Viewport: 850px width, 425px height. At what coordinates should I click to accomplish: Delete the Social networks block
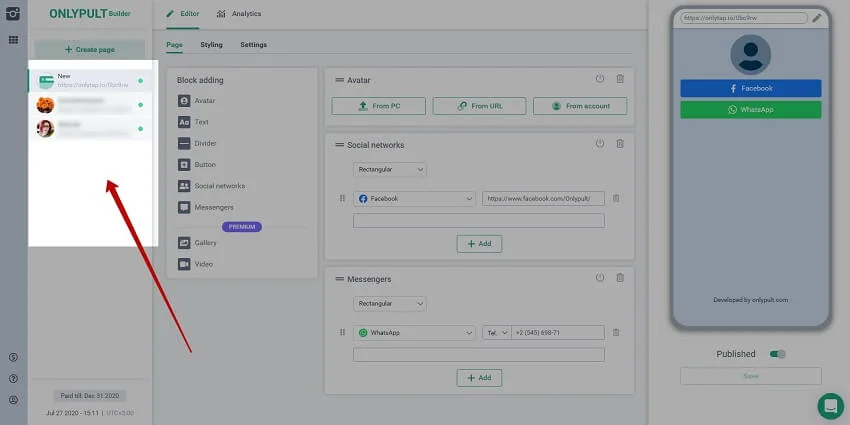point(620,144)
